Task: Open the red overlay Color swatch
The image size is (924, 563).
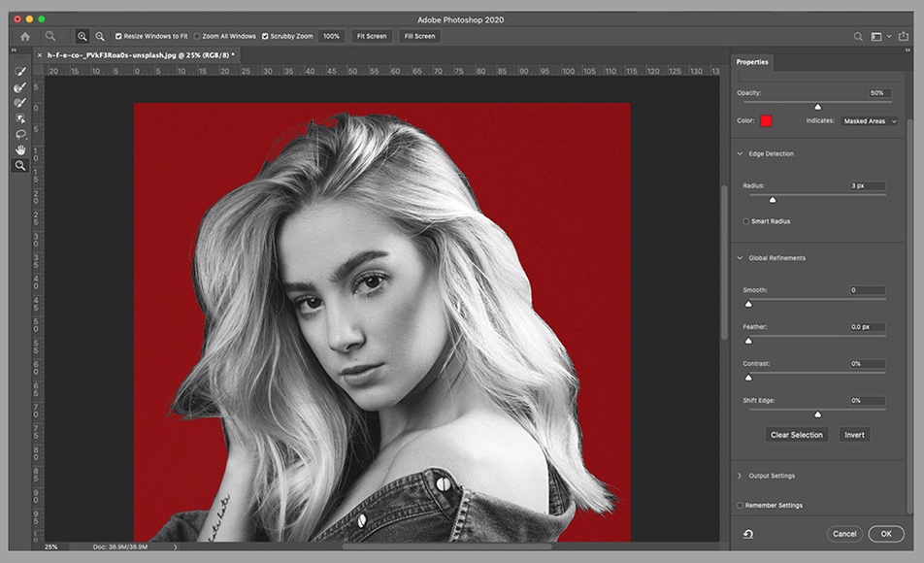Action: (766, 121)
